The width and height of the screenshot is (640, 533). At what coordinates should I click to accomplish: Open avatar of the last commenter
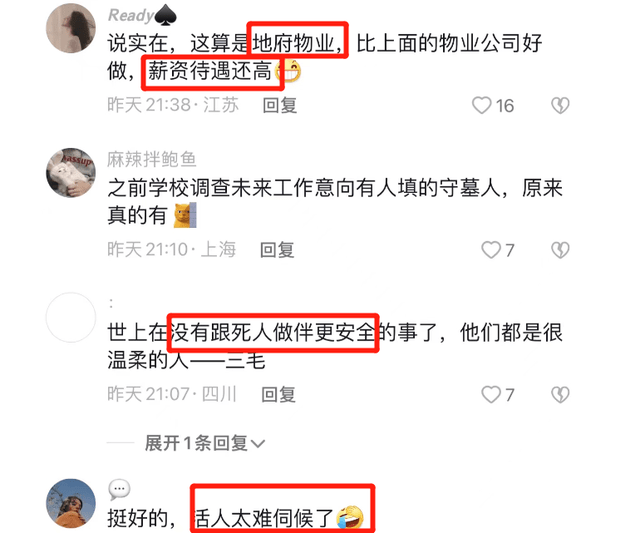[71, 504]
